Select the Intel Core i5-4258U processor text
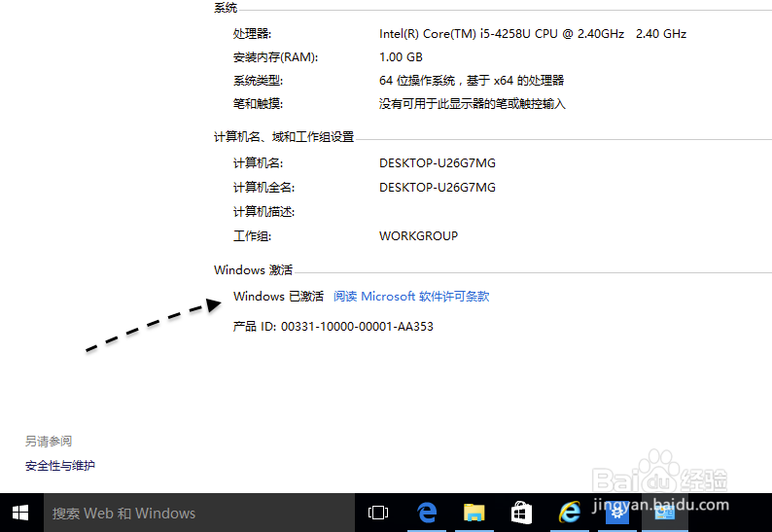This screenshot has height=532, width=772. 533,34
